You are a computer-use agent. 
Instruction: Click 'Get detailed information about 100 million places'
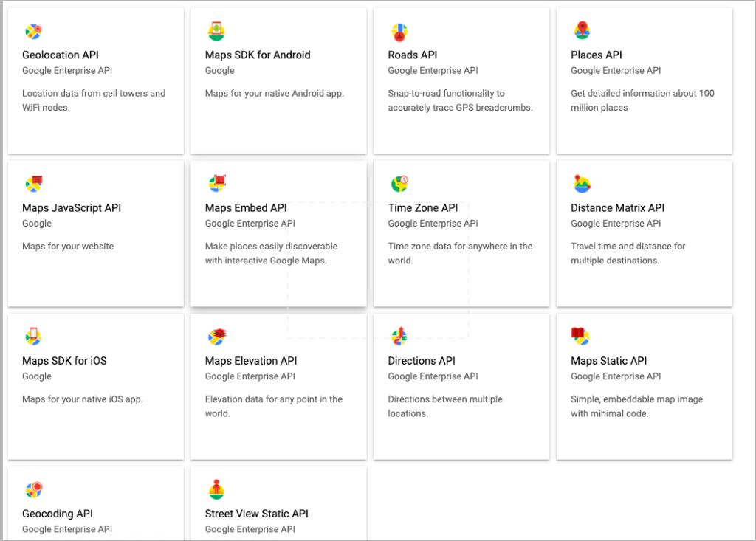tap(642, 100)
